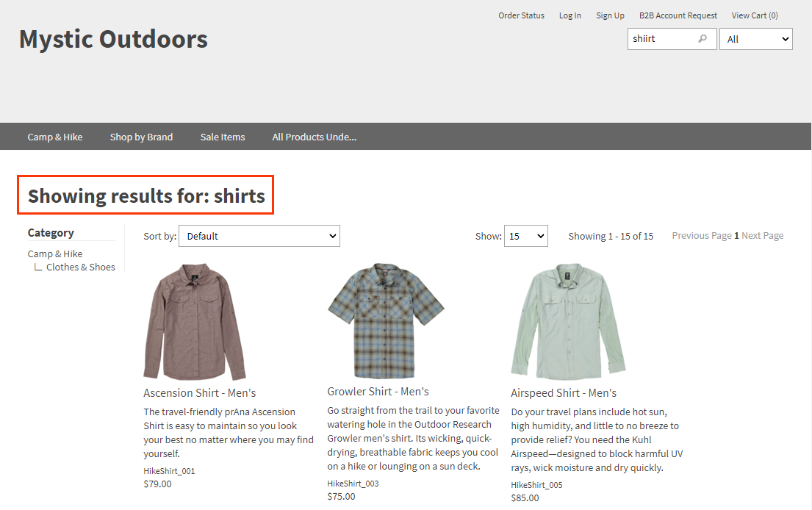View Cart with zero items
This screenshot has width=812, height=510.
pyautogui.click(x=754, y=15)
